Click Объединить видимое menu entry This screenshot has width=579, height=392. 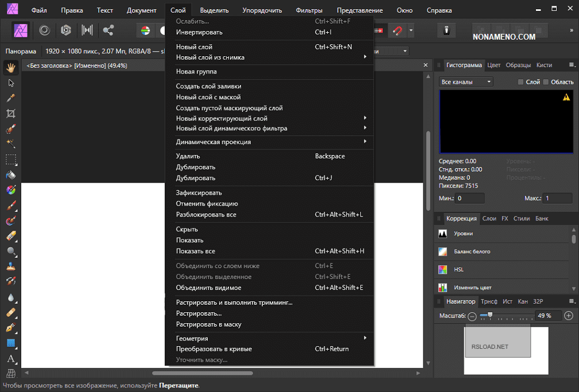click(x=208, y=288)
